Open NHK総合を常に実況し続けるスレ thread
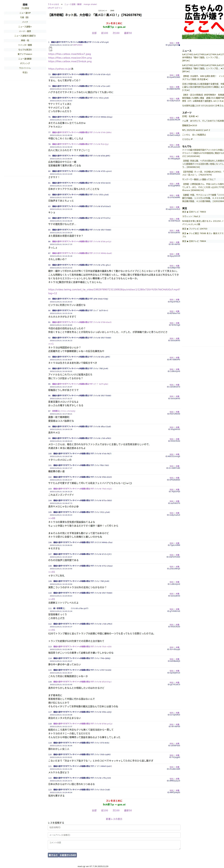The height and width of the screenshot is (868, 224). pos(203,223)
